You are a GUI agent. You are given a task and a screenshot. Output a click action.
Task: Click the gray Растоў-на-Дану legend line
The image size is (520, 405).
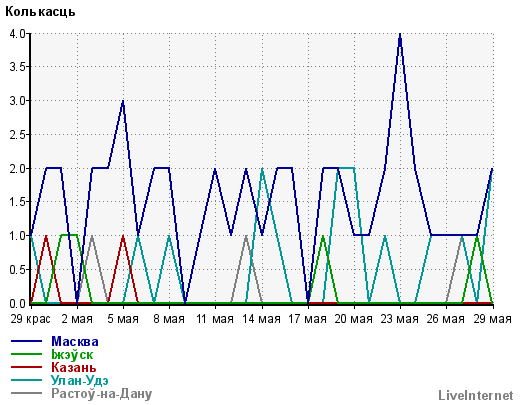[26, 393]
